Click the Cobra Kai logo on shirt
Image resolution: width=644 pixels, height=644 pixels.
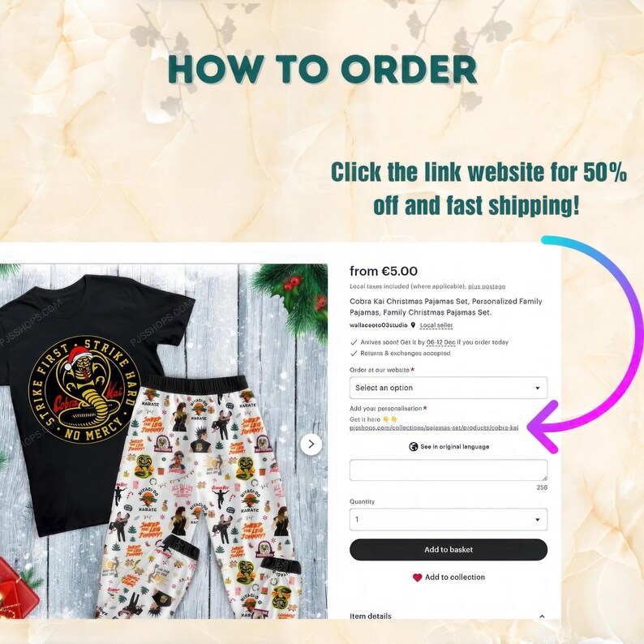pyautogui.click(x=84, y=389)
